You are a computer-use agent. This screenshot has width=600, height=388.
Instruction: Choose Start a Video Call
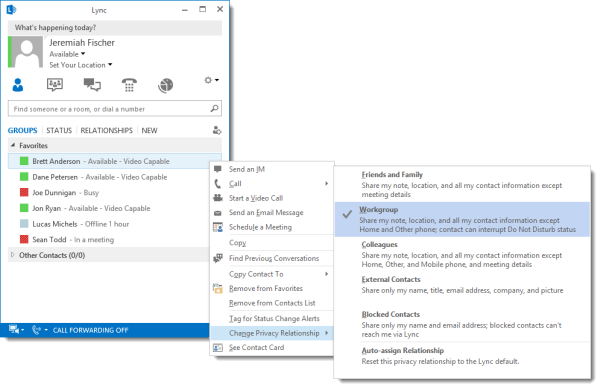272,198
